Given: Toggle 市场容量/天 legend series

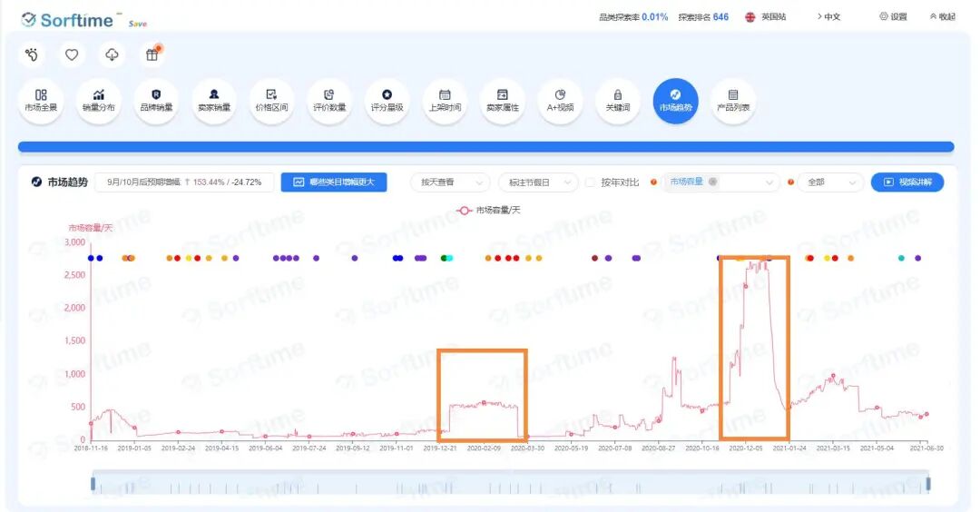Looking at the screenshot, I should (488, 210).
